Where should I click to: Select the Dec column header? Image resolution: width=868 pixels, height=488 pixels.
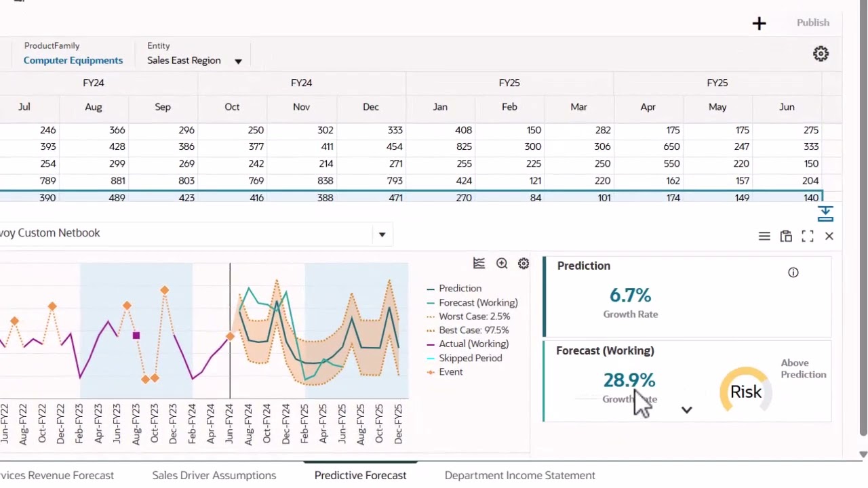click(371, 106)
